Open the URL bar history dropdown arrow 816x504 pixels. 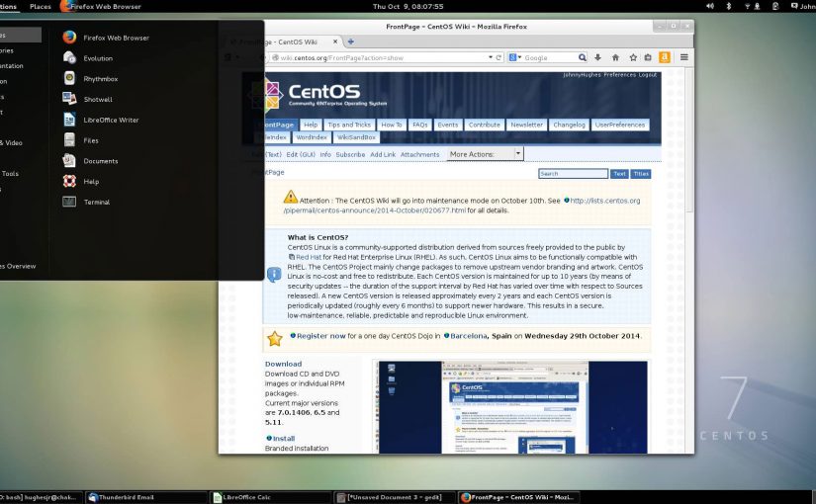491,57
